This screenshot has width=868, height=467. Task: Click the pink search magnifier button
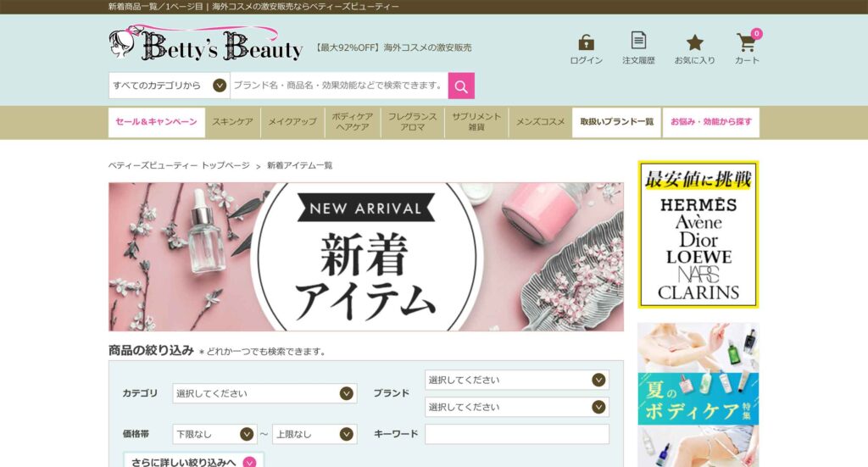coord(461,86)
